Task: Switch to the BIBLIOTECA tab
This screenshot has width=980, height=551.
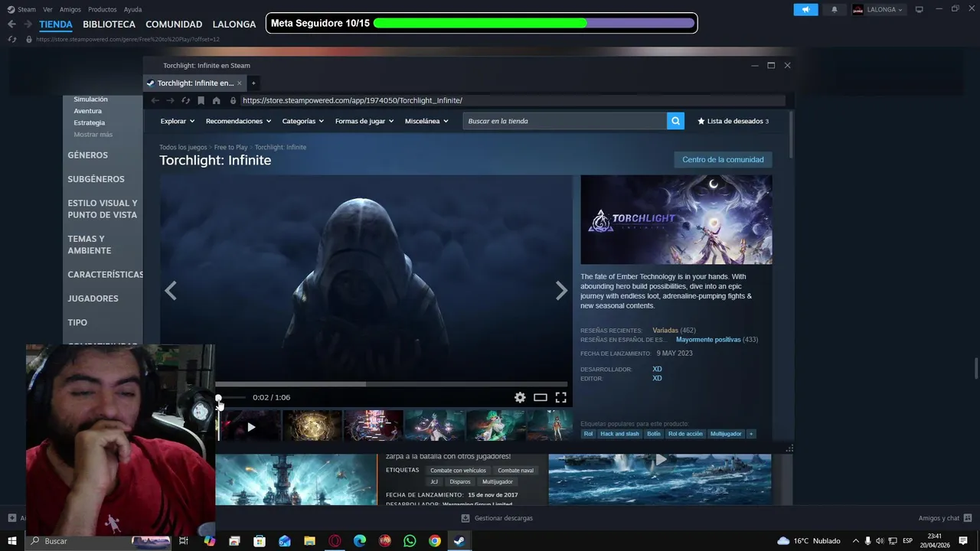Action: tap(109, 24)
